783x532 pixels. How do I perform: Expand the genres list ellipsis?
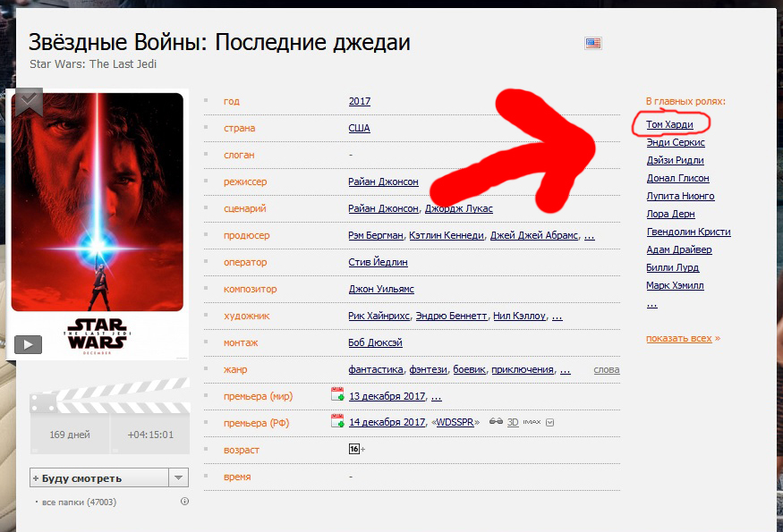click(566, 370)
